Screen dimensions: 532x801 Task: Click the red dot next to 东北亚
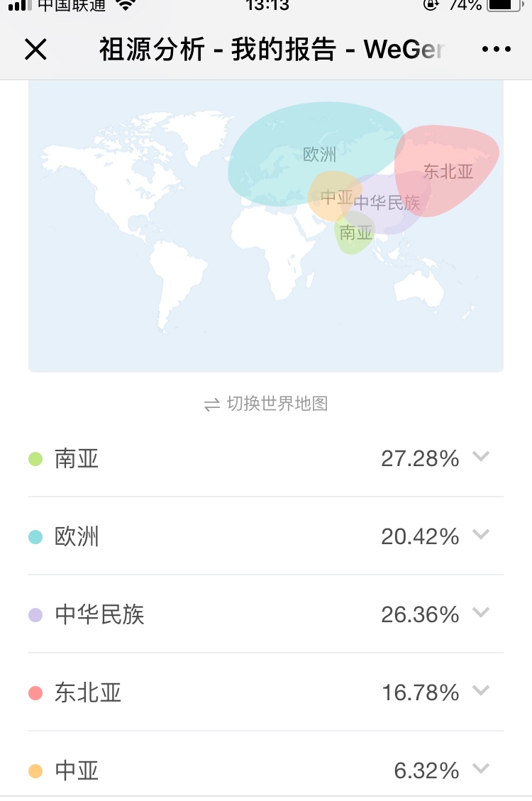35,693
